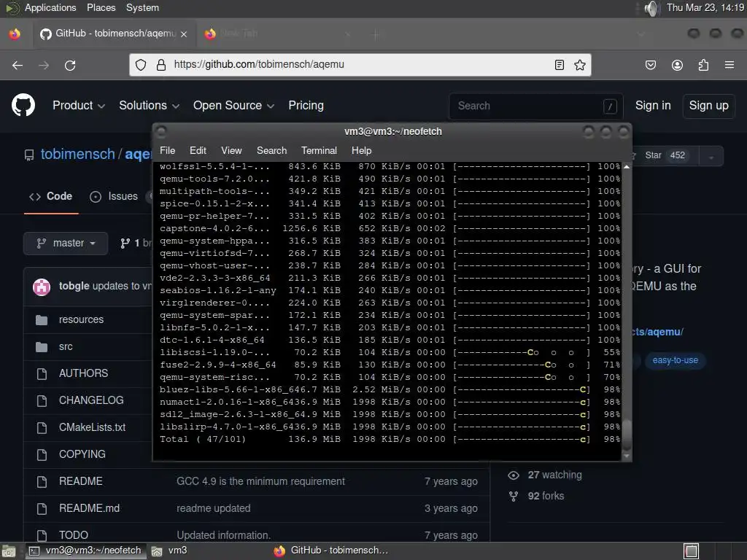
Task: Click the 92 forks link
Action: (x=546, y=496)
